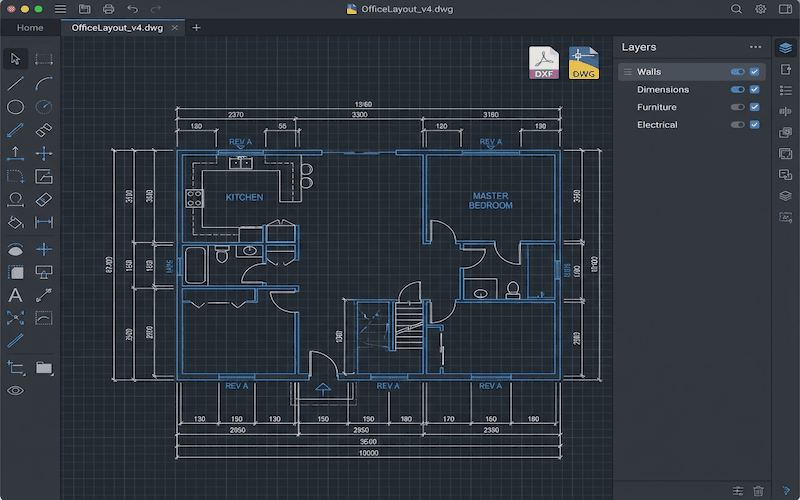This screenshot has width=800, height=500.
Task: Select the omega-shaped arc length tool
Action: (x=15, y=199)
